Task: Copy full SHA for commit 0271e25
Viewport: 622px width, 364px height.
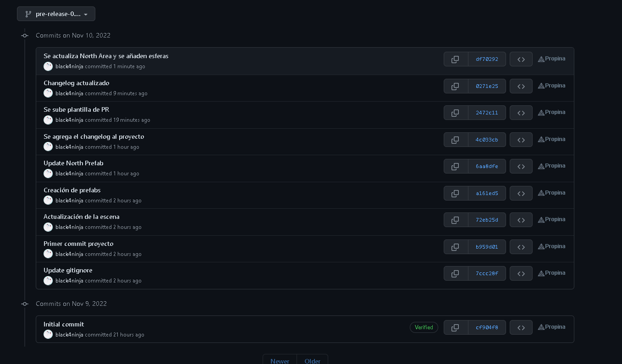Action: [455, 86]
